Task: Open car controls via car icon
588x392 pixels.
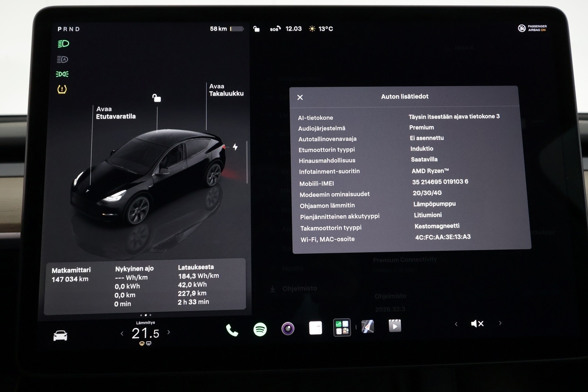Action: tap(60, 336)
